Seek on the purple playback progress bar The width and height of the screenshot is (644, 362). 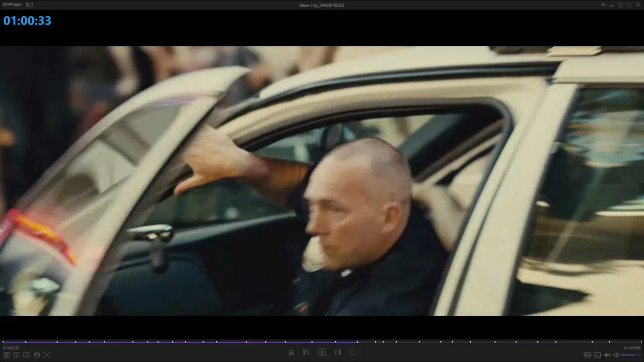pyautogui.click(x=322, y=342)
